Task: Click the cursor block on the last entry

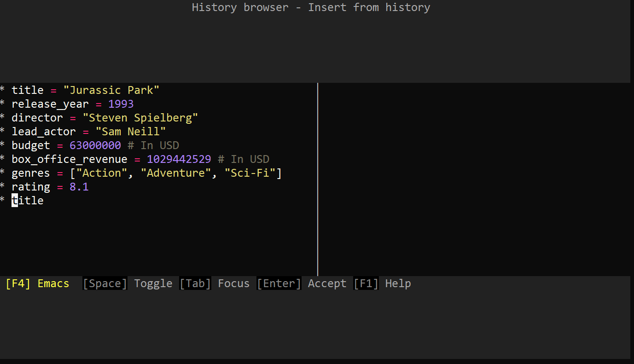Action: [14, 200]
